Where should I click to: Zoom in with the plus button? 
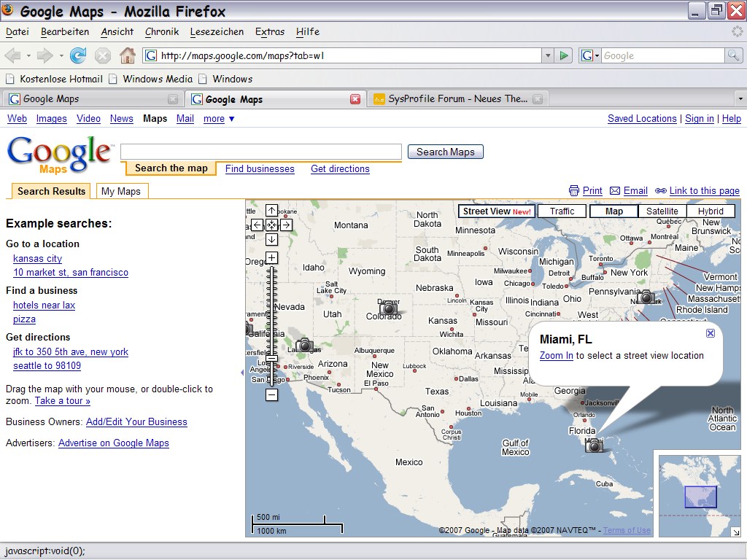[271, 258]
